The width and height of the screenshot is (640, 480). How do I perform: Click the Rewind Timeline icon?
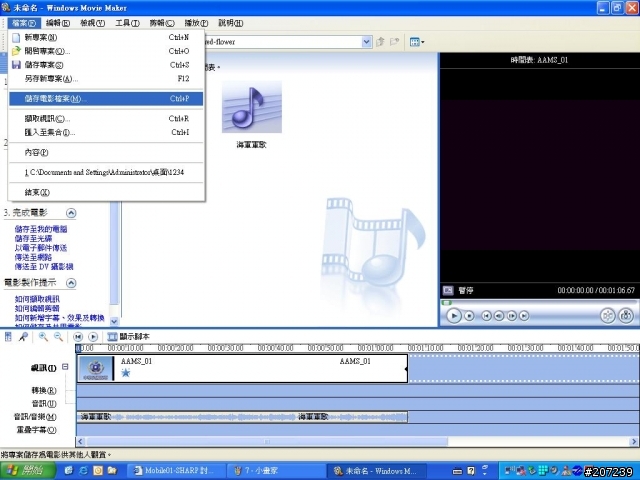click(x=78, y=337)
